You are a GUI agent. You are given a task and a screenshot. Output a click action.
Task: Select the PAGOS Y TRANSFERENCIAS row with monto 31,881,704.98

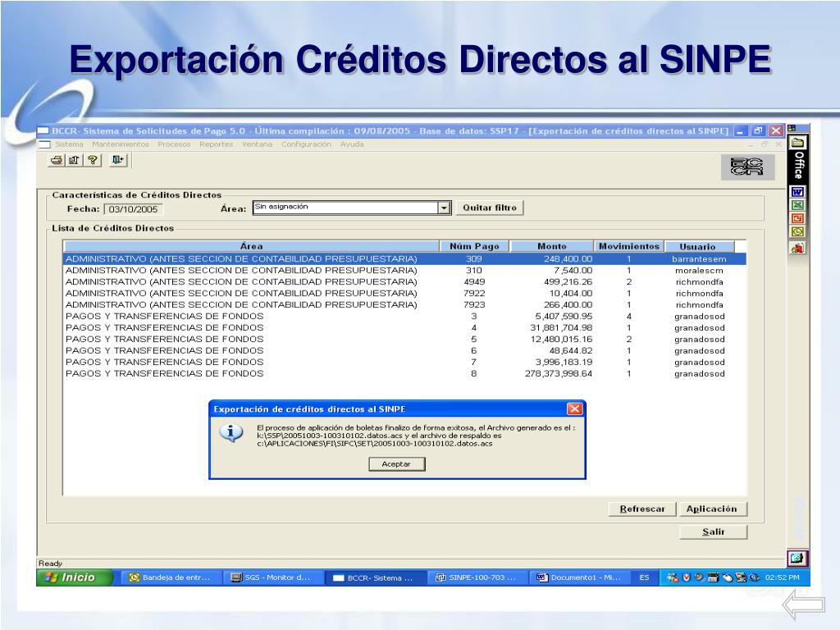(x=404, y=328)
